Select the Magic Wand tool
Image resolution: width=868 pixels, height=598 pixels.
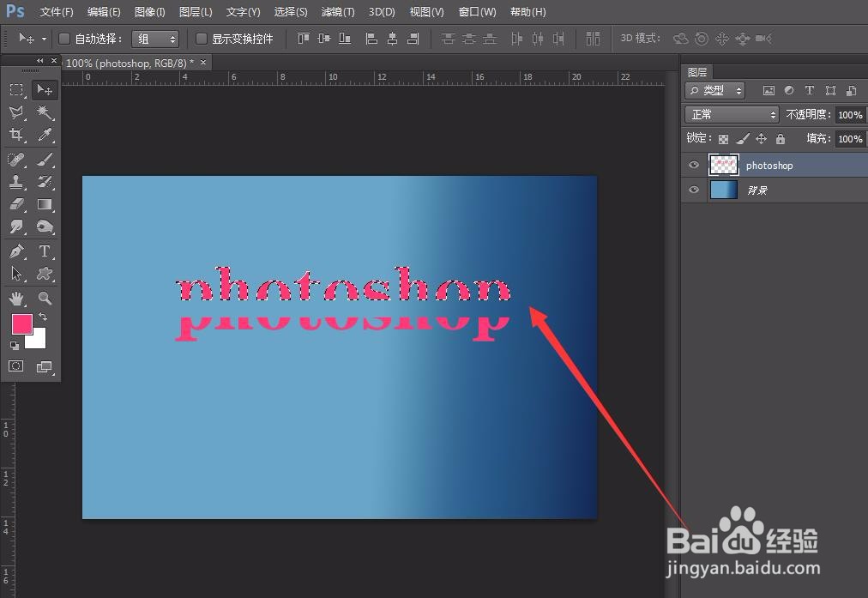point(45,112)
